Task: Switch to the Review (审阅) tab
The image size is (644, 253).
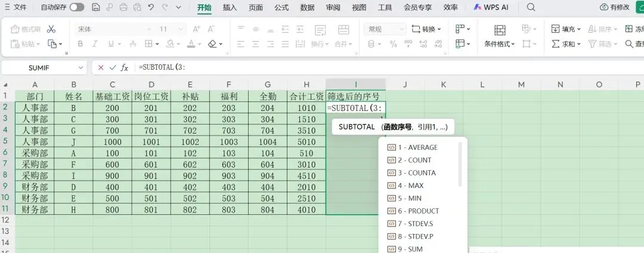Action: [333, 7]
